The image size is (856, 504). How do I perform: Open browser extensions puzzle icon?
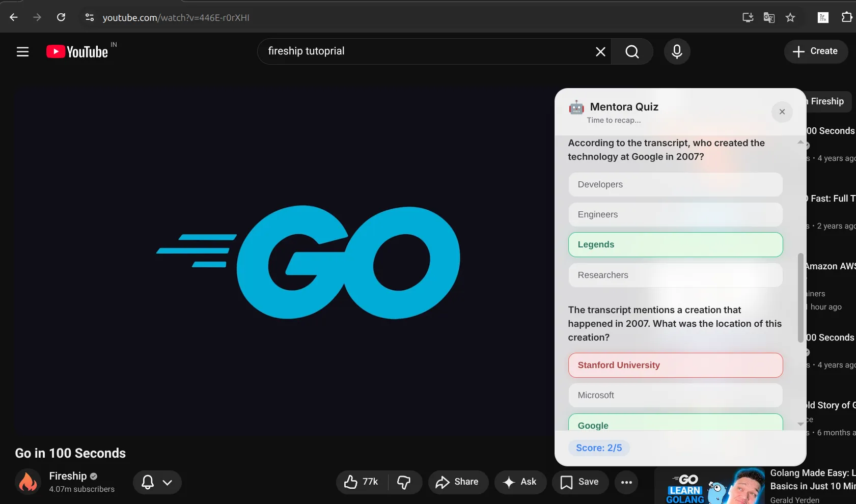[846, 17]
